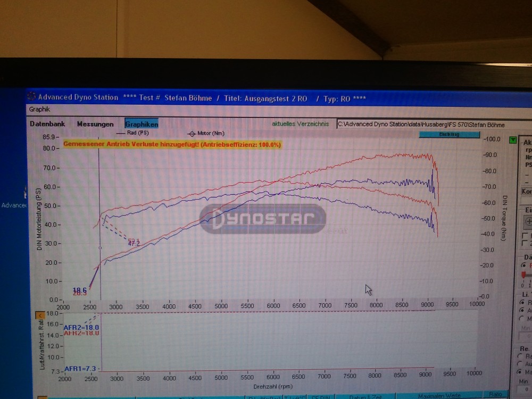This screenshot has width=532, height=399.
Task: Click the orange collapse arrow on AFR chart
Action: [x=39, y=315]
